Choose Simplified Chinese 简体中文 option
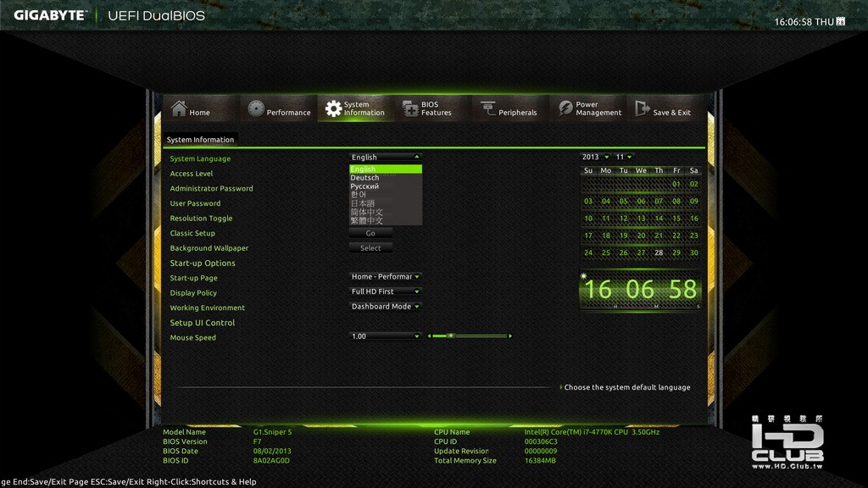The width and height of the screenshot is (868, 488). coord(386,212)
